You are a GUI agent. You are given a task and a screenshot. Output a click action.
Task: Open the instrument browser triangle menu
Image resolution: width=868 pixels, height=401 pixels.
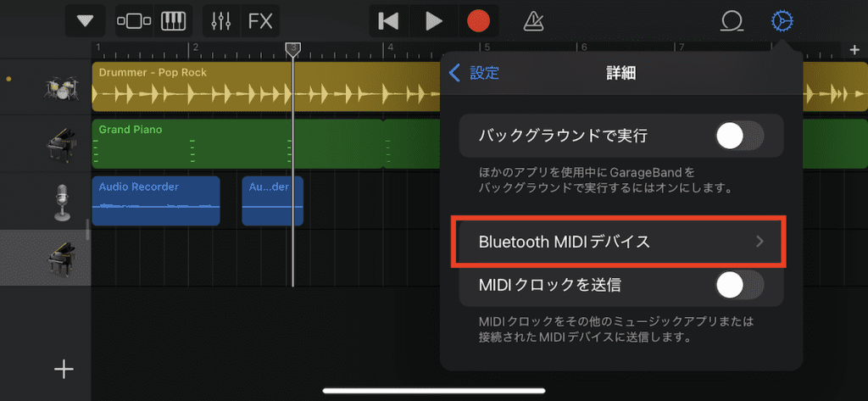click(86, 21)
